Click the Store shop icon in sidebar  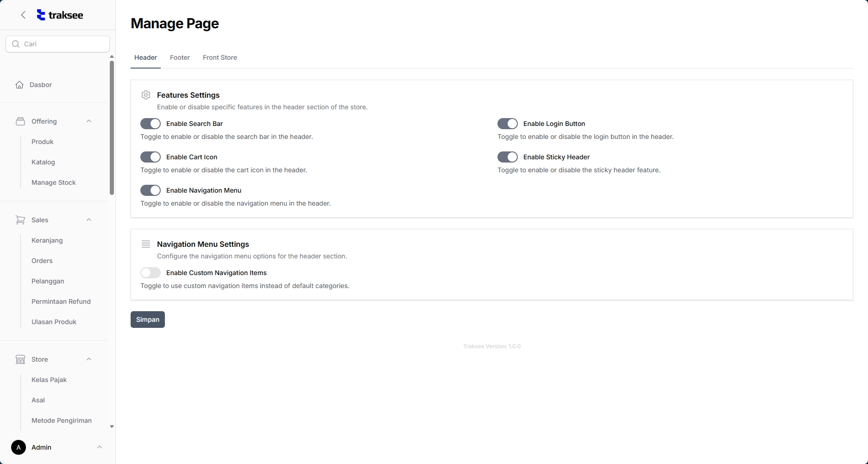pos(20,359)
